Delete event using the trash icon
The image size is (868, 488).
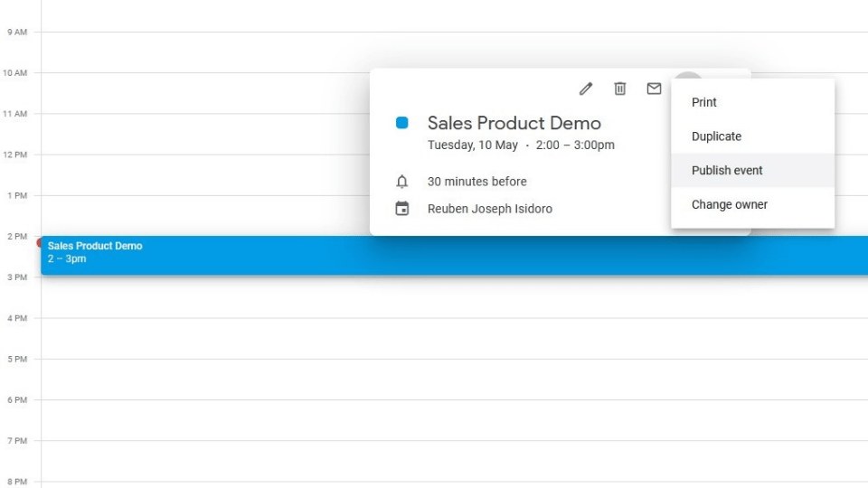click(x=620, y=89)
